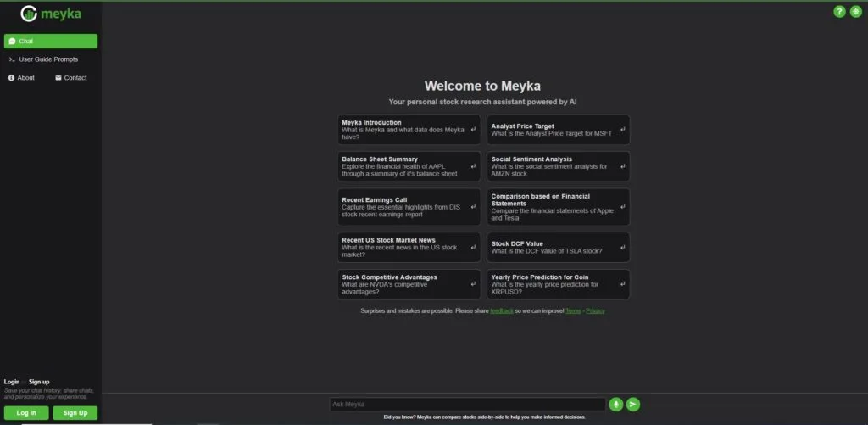The width and height of the screenshot is (868, 425).
Task: Click the microphone voice input icon
Action: coord(615,405)
